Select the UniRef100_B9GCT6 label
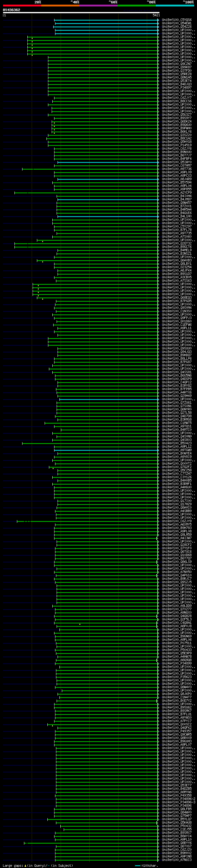197x868 pixels. [x=176, y=247]
